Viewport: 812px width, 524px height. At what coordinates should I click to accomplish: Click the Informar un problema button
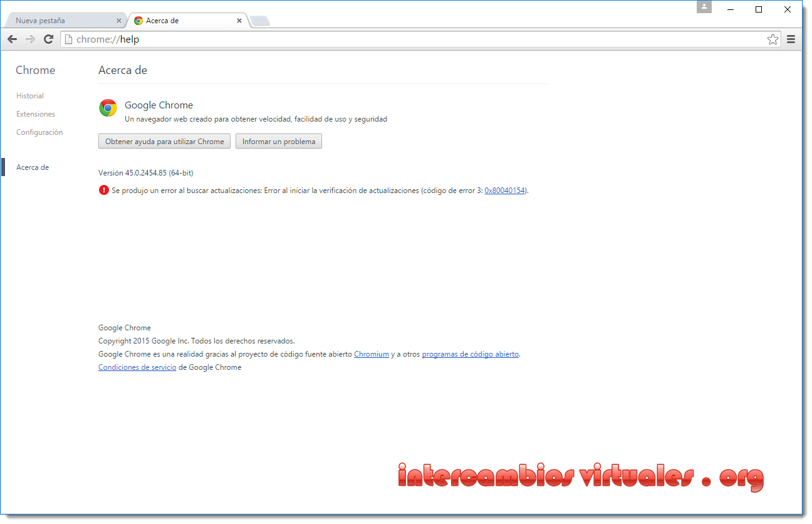tap(279, 142)
